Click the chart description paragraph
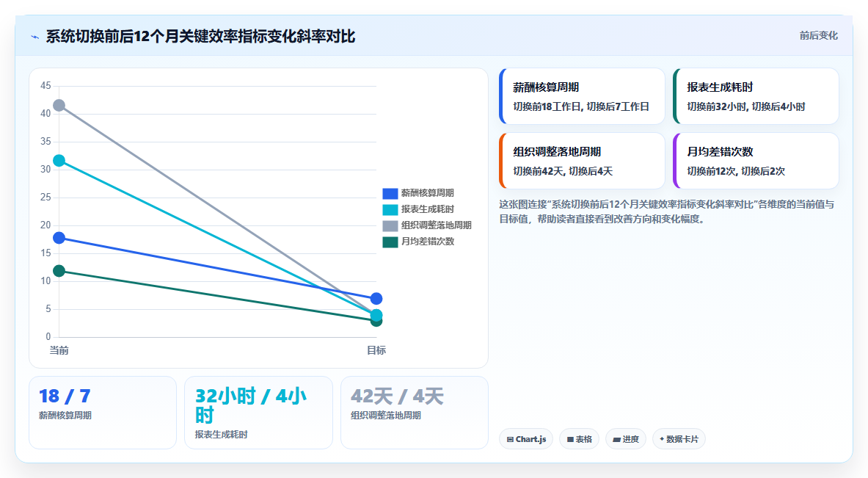The height and width of the screenshot is (478, 868). click(666, 211)
